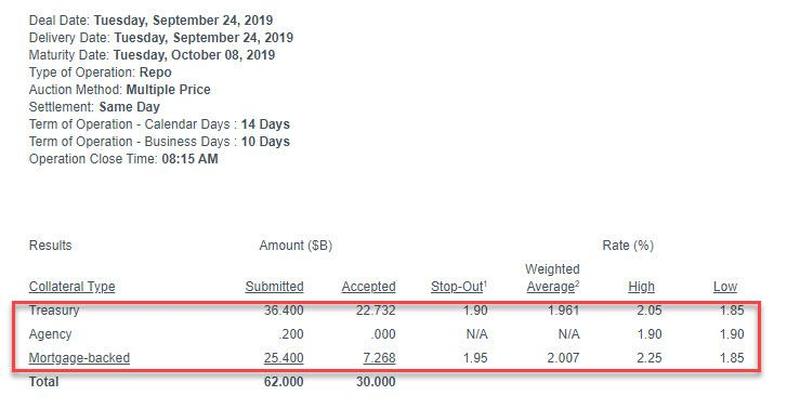
Task: Click the Operation Close Time 08:15 AM
Action: click(190, 159)
